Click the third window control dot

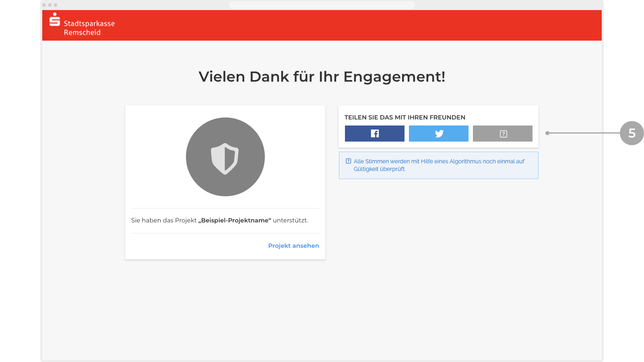coord(56,5)
